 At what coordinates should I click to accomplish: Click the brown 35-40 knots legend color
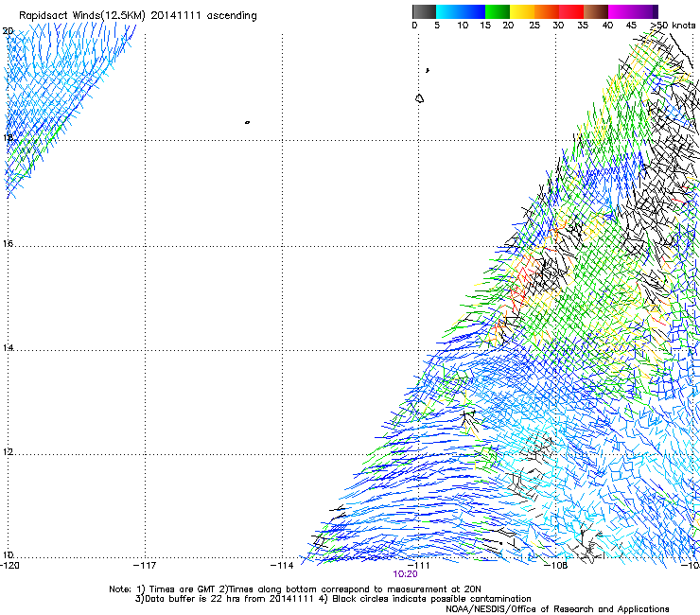(x=596, y=11)
